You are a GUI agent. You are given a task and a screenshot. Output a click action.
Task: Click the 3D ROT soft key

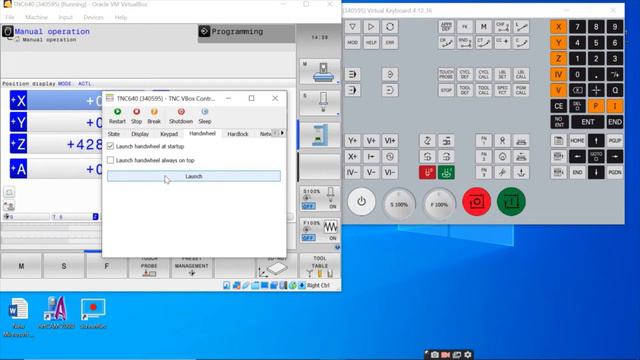point(276,268)
